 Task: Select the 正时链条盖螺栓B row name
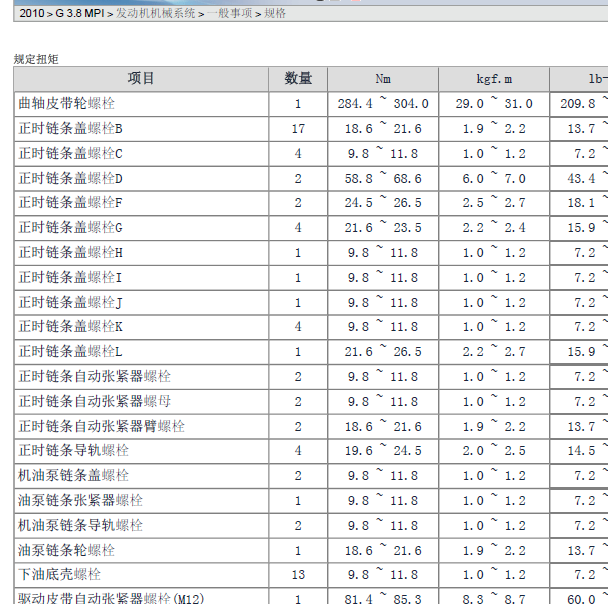tap(70, 129)
